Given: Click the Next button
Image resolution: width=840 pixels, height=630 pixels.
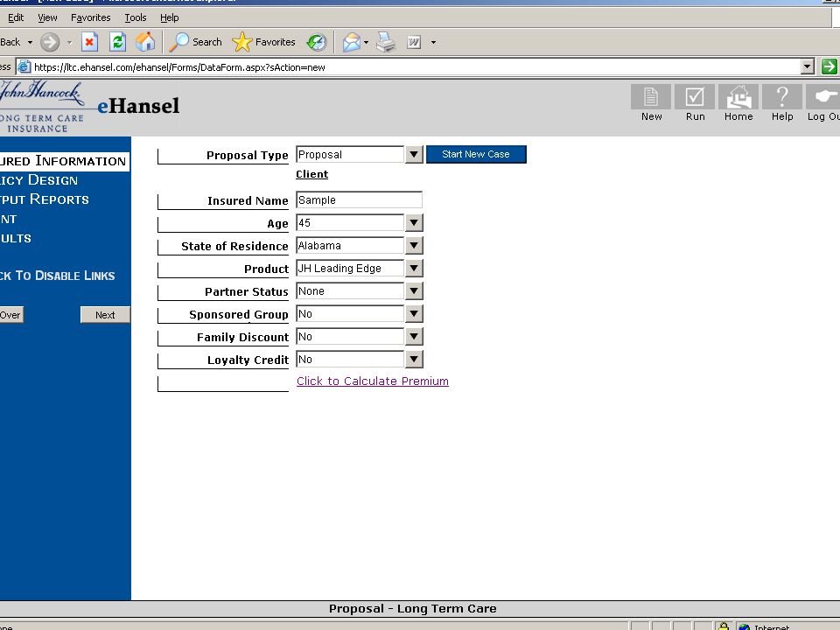Looking at the screenshot, I should pos(105,315).
